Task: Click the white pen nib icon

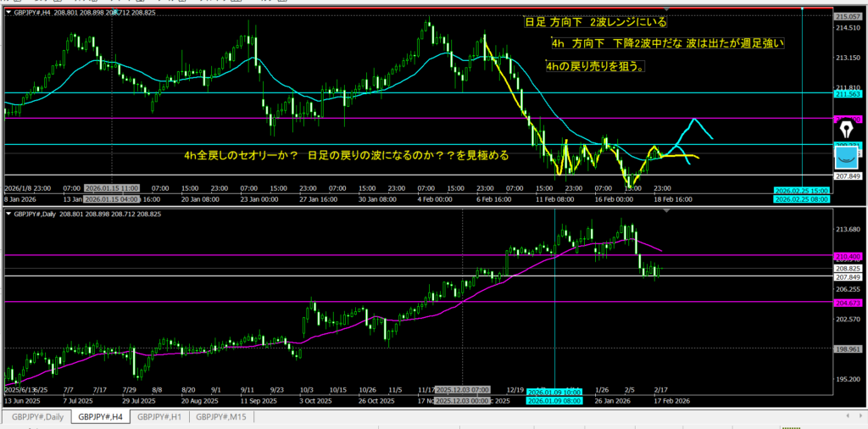Action: 847,130
